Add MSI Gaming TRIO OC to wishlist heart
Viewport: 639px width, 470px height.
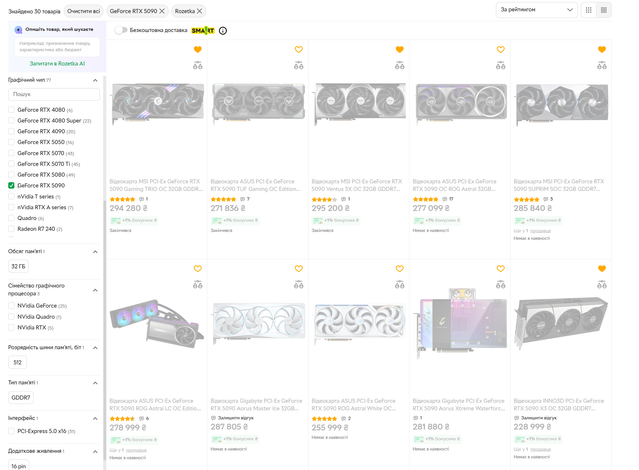(198, 49)
